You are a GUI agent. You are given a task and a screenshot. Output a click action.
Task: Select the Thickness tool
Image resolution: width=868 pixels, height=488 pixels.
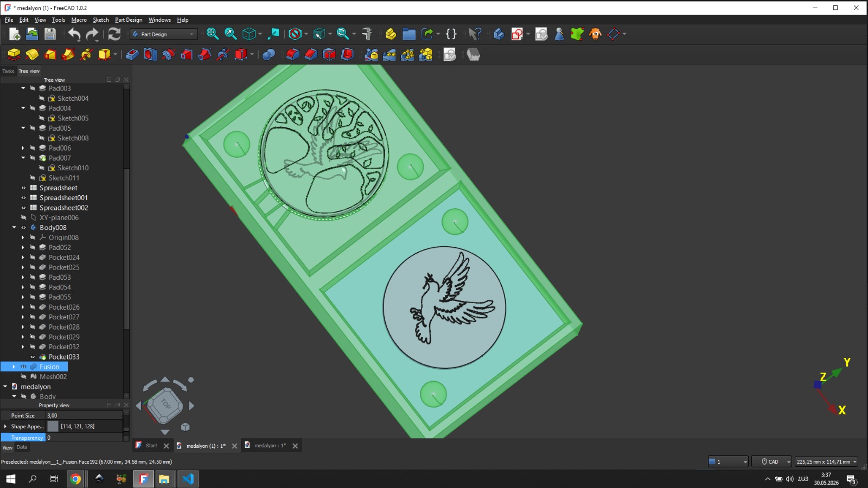[347, 55]
